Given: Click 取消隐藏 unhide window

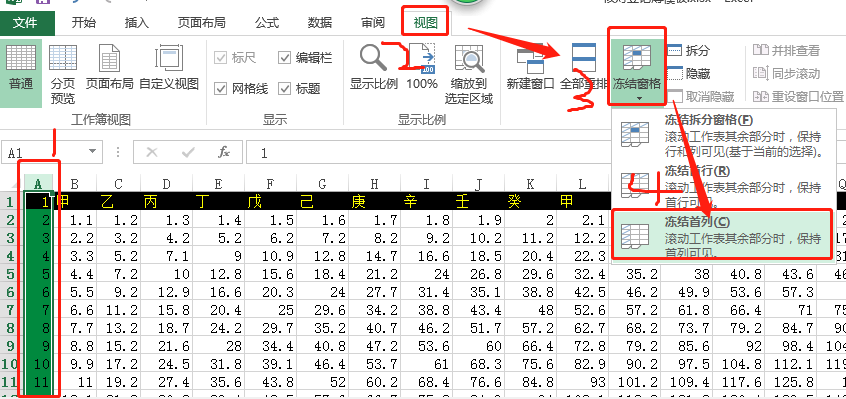Looking at the screenshot, I should (701, 97).
